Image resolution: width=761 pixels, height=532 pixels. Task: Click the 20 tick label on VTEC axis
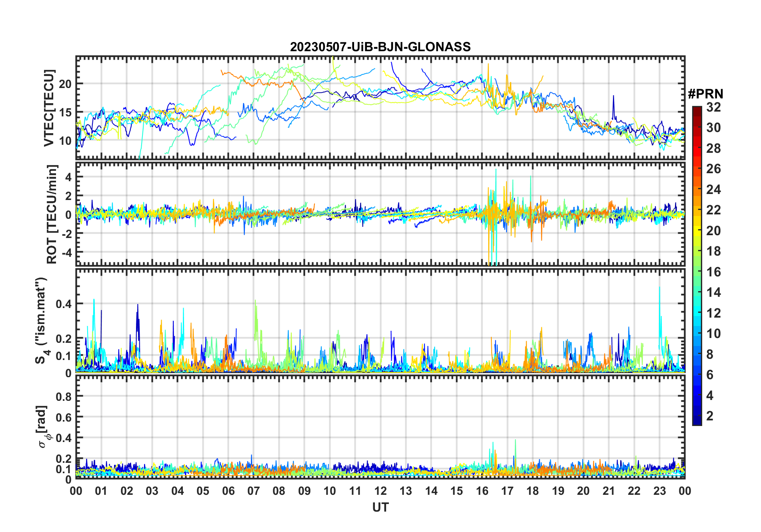point(65,84)
